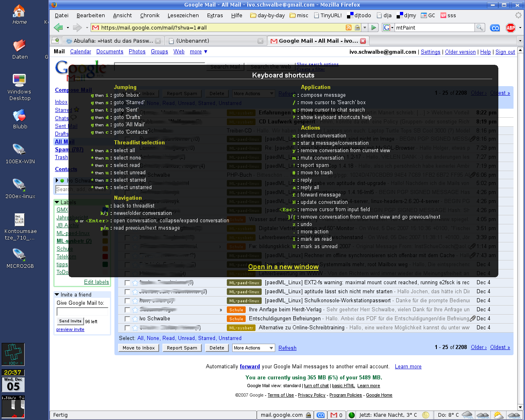Open the Daten desktop folder icon
Image resolution: width=525 pixels, height=420 pixels.
(20, 49)
